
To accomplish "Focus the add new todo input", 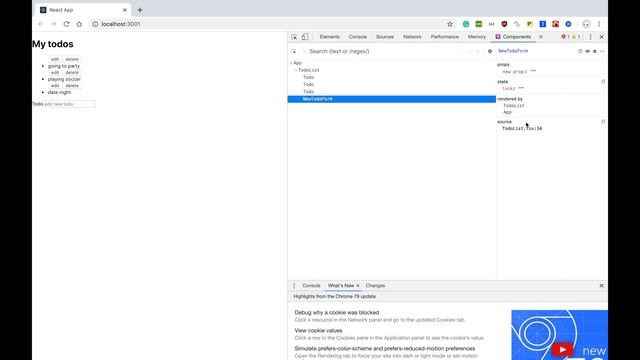I will point(69,104).
